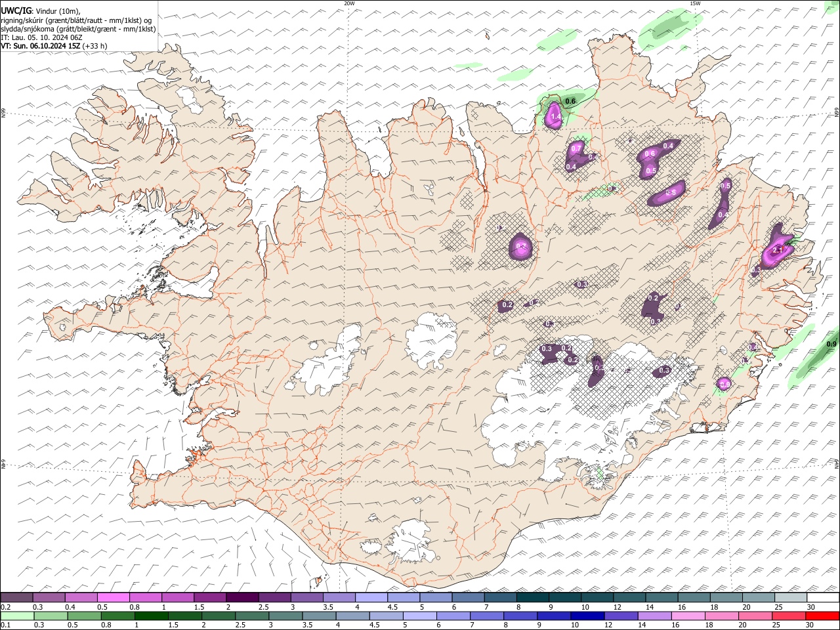Image resolution: width=840 pixels, height=630 pixels.
Task: Click the 'UWC/IG: Vindur (10m)' title text
Action: point(41,11)
